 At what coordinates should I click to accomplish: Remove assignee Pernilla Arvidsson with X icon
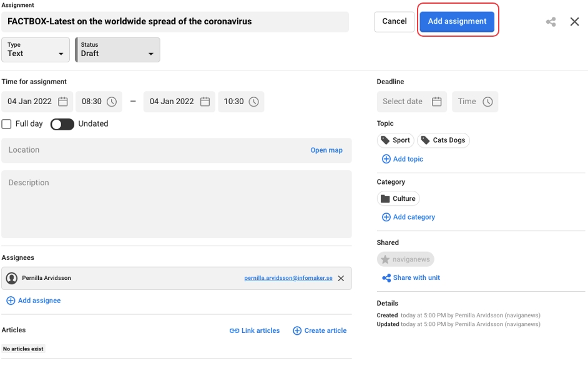[x=341, y=279]
